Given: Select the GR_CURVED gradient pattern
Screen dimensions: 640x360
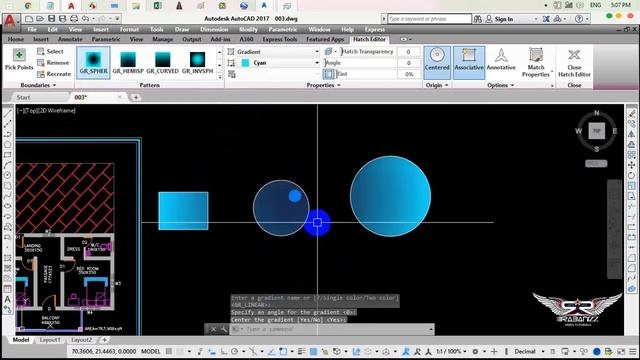Looking at the screenshot, I should [x=162, y=62].
